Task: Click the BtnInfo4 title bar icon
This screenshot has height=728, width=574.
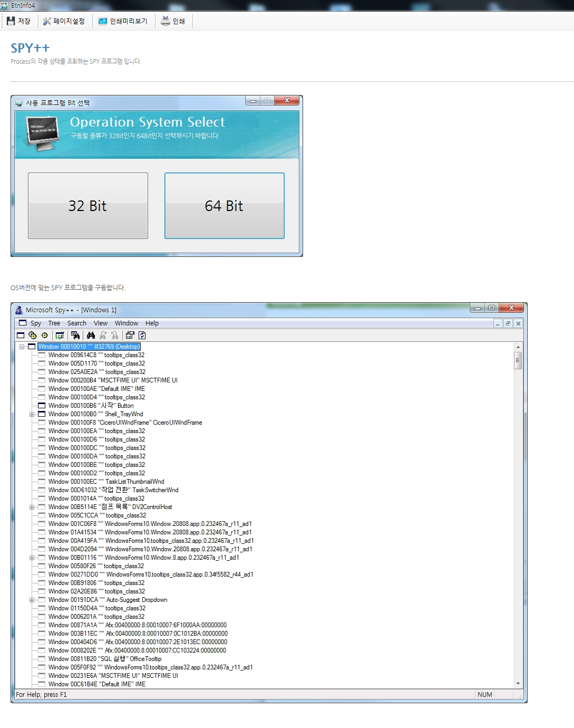Action: pyautogui.click(x=4, y=5)
